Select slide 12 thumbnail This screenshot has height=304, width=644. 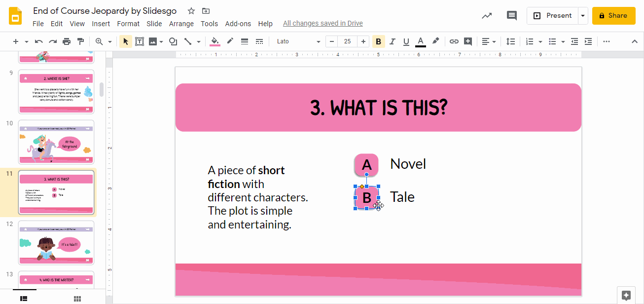click(56, 242)
